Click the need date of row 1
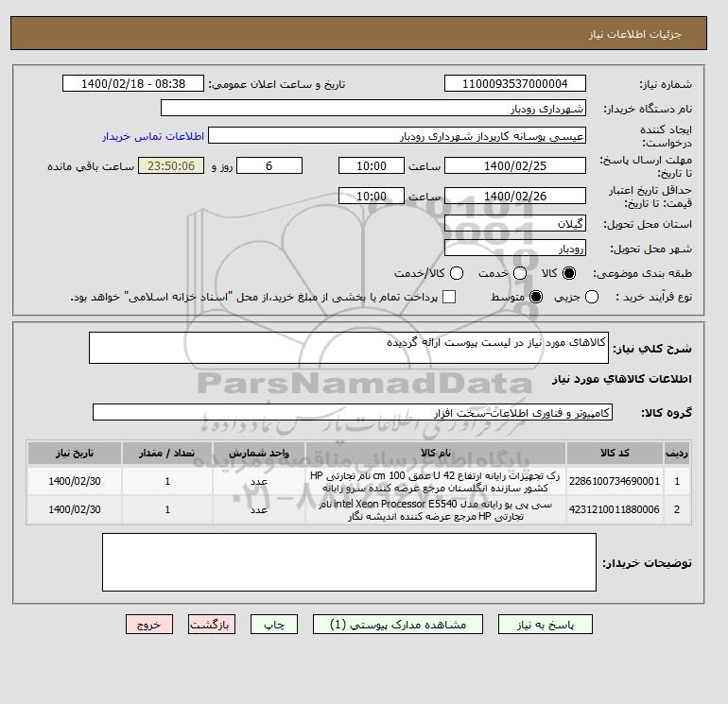 pos(75,481)
